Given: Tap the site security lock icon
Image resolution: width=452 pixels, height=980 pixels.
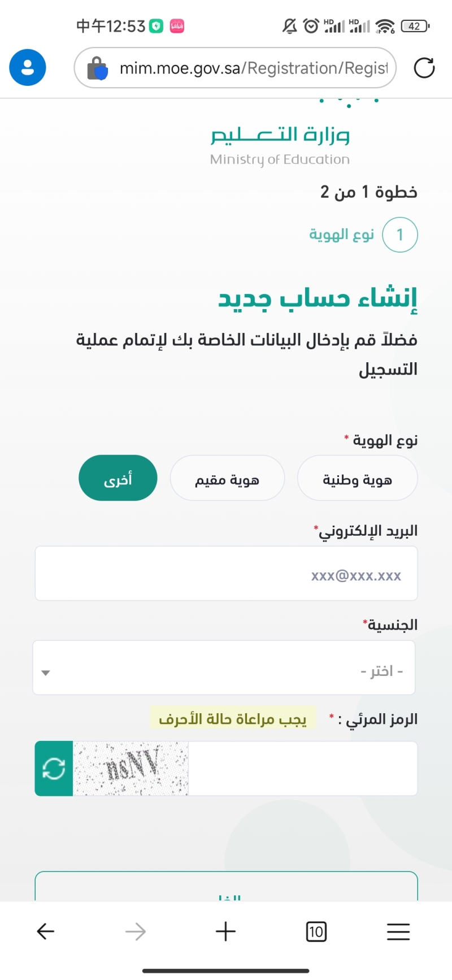Looking at the screenshot, I should click(97, 68).
